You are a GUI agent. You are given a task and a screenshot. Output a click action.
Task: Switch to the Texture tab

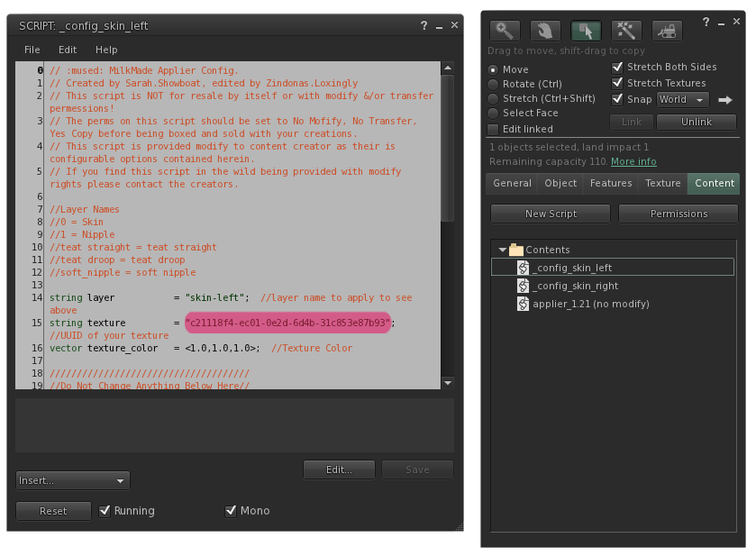pyautogui.click(x=662, y=183)
